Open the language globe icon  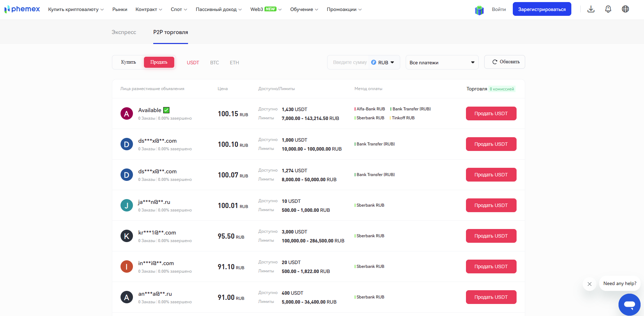625,9
